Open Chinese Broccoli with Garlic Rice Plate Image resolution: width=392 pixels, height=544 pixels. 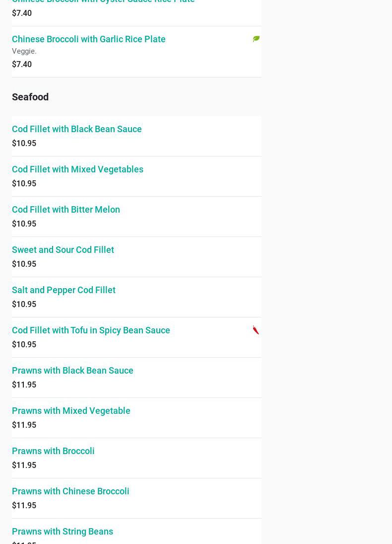[x=89, y=39]
